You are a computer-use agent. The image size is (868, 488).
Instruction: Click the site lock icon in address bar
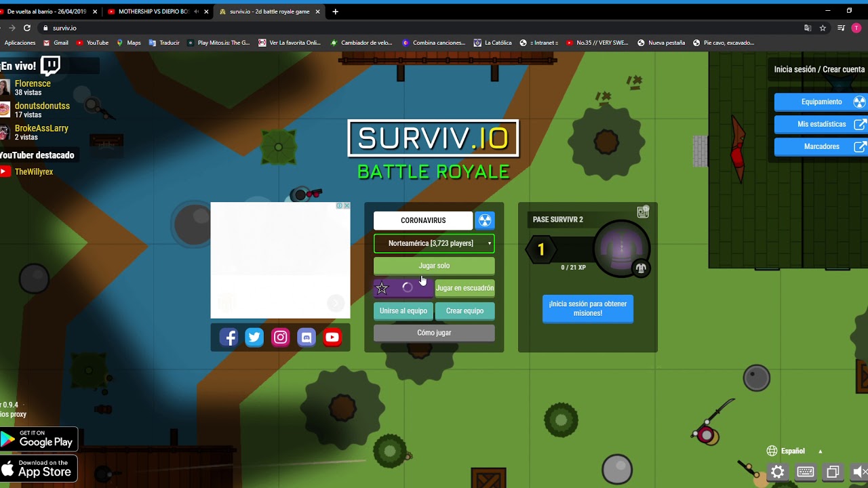pos(45,28)
